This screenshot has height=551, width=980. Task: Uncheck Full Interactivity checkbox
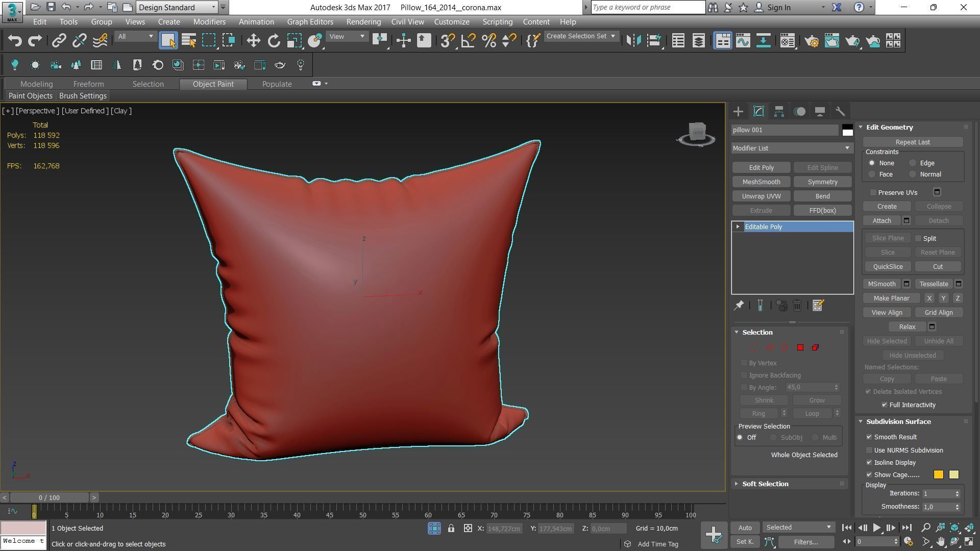click(885, 405)
